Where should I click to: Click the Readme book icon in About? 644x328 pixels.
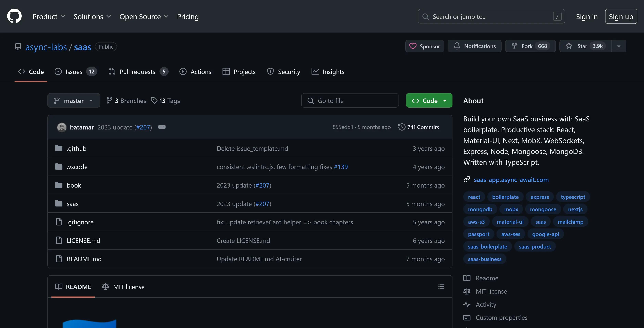pos(467,278)
